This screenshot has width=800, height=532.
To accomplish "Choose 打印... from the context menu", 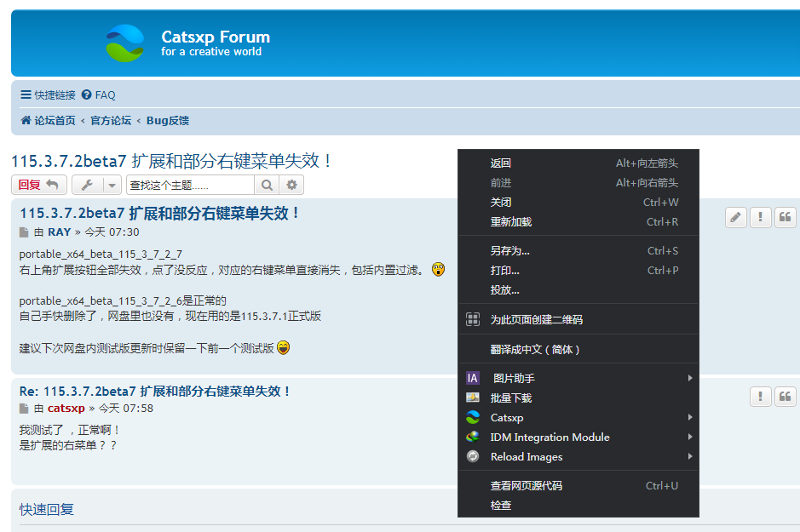I will click(578, 270).
